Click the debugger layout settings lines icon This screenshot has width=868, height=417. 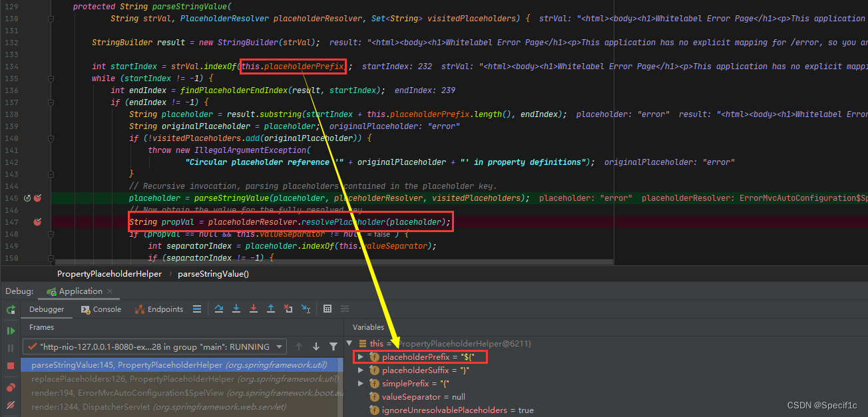point(197,309)
